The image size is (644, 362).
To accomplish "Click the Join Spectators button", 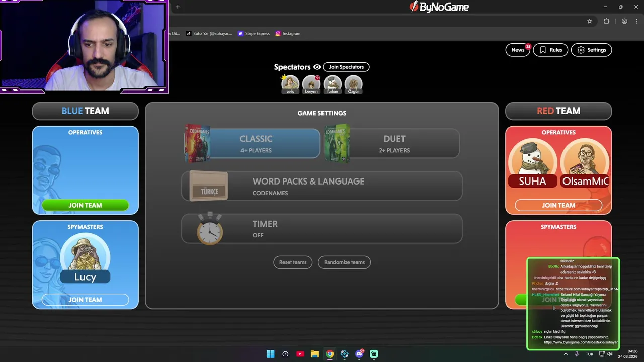I will tap(346, 67).
